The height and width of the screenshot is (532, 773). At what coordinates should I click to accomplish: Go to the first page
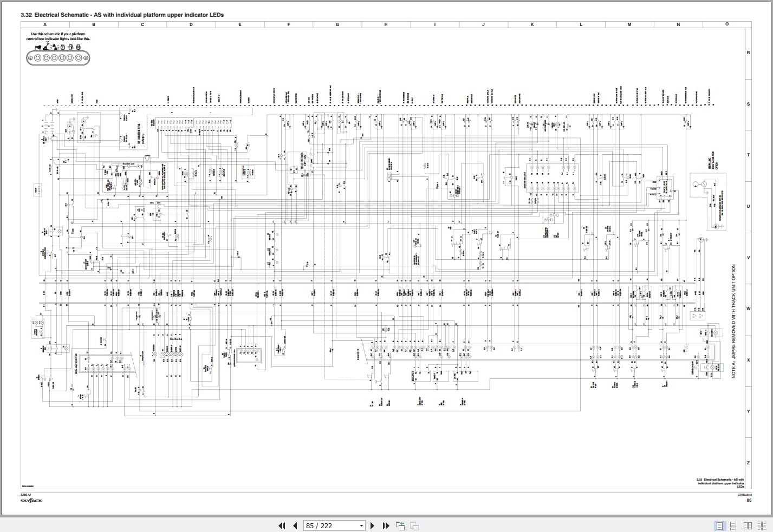282,526
